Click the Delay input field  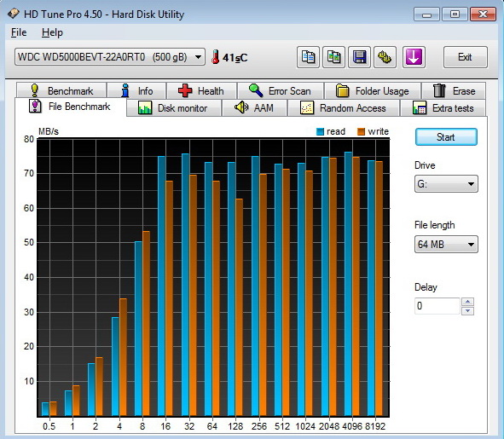click(x=437, y=306)
